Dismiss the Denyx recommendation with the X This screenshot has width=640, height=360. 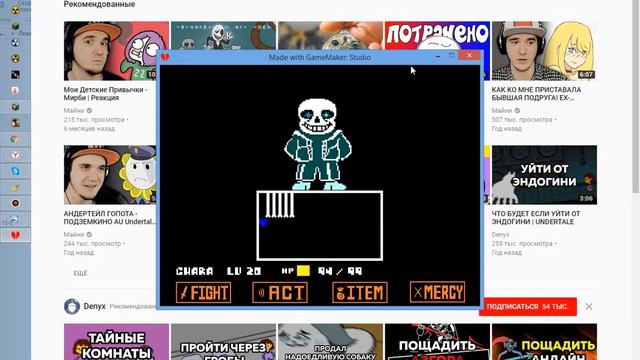coord(589,307)
